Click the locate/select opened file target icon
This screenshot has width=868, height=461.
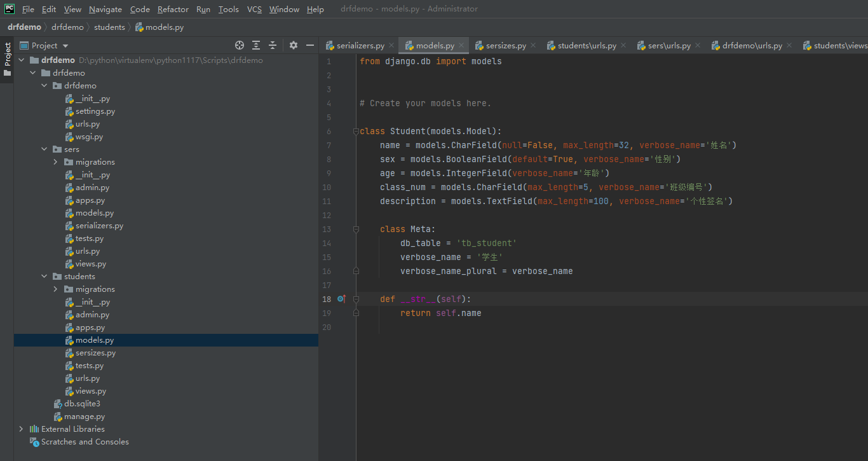(240, 45)
